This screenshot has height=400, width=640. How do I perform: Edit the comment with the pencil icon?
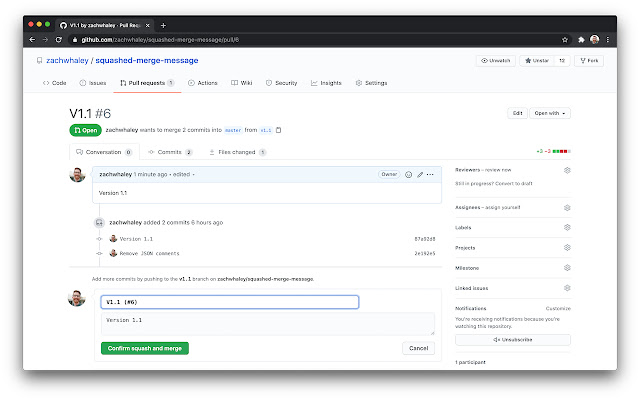(x=420, y=175)
